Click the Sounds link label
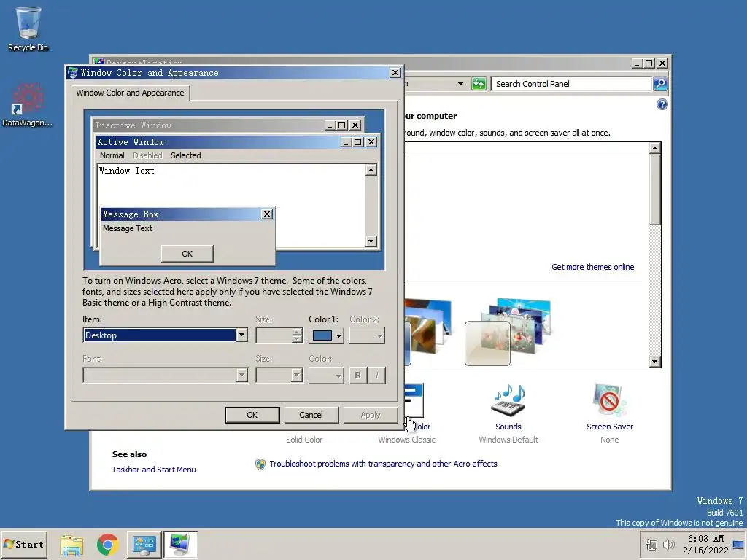 (508, 427)
